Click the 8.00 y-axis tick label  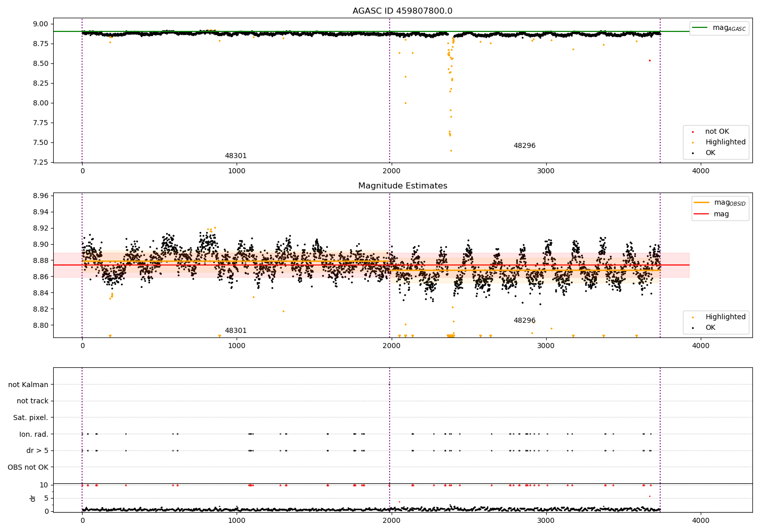(x=41, y=103)
